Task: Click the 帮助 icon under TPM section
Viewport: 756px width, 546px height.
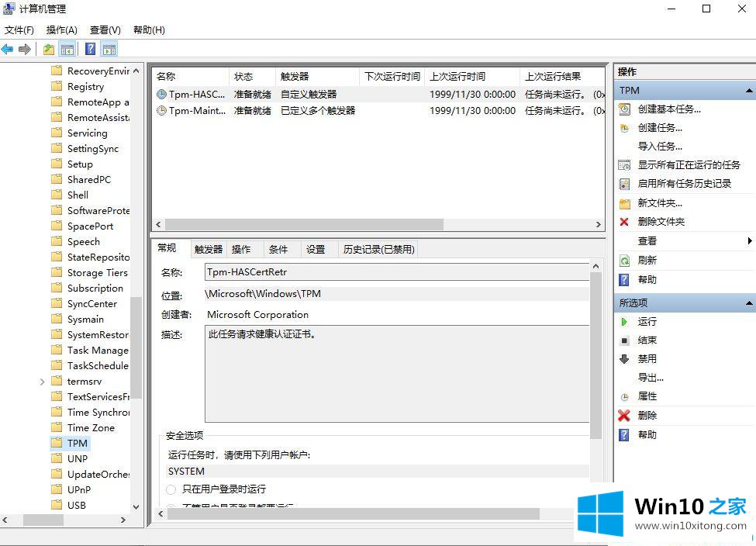Action: pyautogui.click(x=624, y=280)
